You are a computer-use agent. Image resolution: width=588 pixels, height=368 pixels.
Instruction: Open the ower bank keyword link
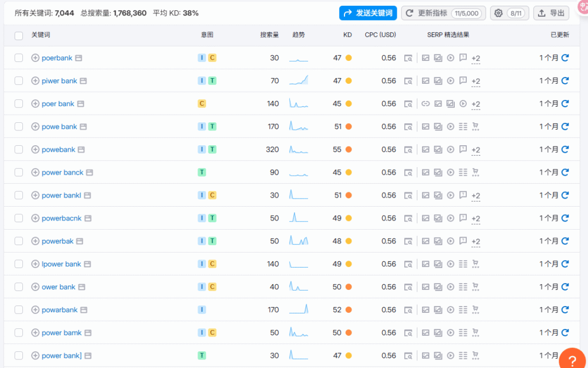pos(59,287)
